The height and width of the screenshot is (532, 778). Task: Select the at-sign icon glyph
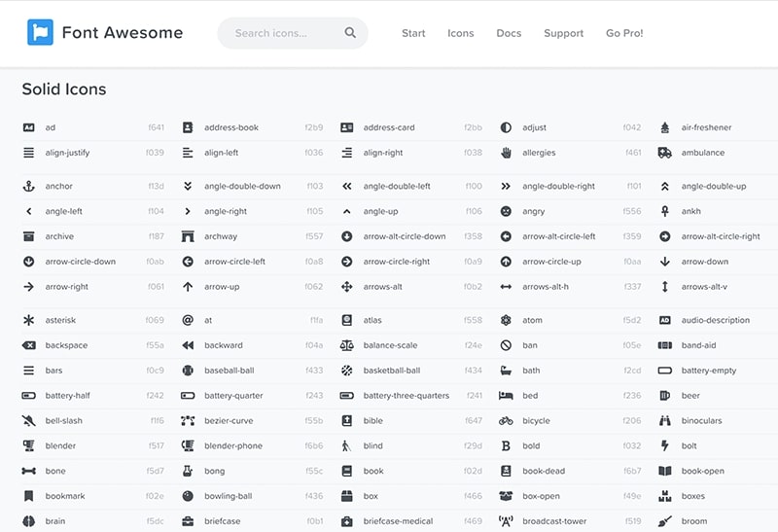(x=188, y=320)
